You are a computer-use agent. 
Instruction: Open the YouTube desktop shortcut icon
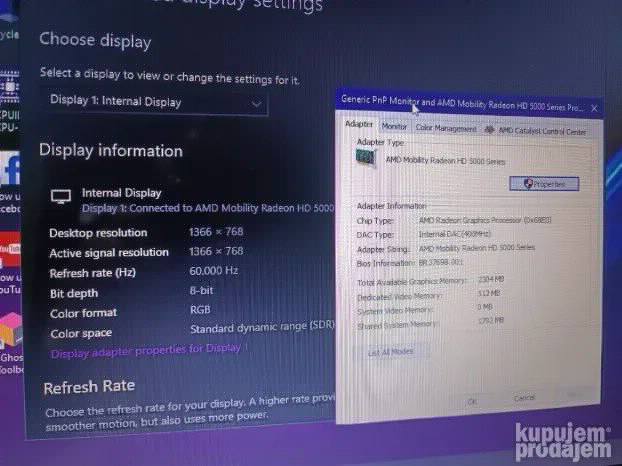coord(10,249)
